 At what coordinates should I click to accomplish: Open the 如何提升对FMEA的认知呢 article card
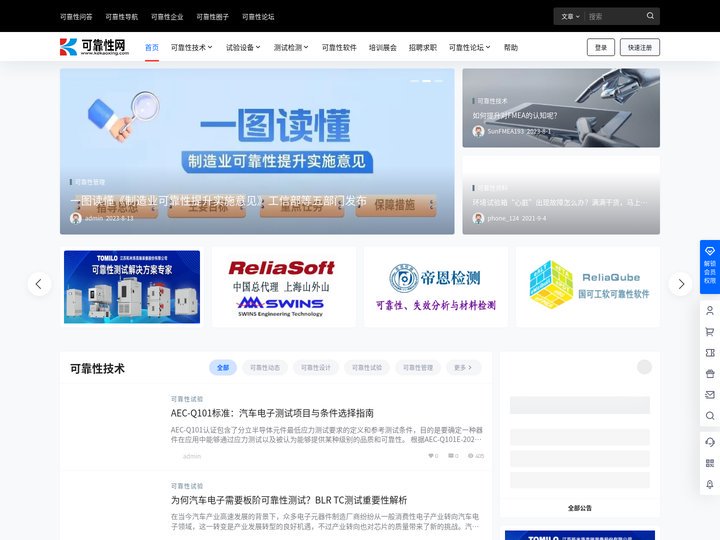pyautogui.click(x=561, y=108)
